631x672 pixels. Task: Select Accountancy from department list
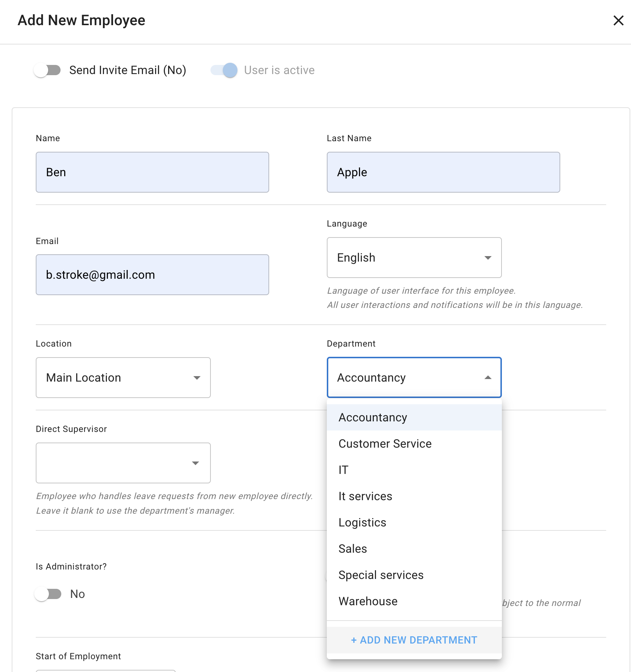pos(373,417)
